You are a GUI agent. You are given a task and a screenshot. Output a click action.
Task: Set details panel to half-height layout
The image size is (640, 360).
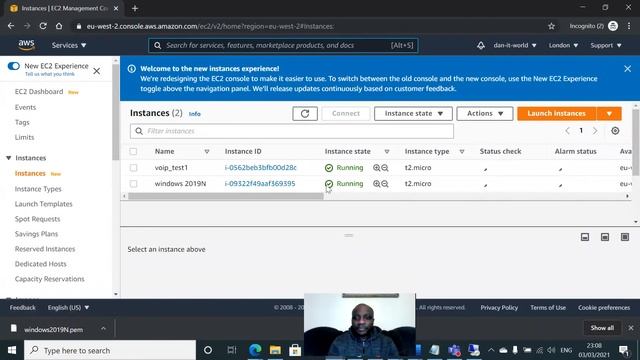tap(605, 237)
